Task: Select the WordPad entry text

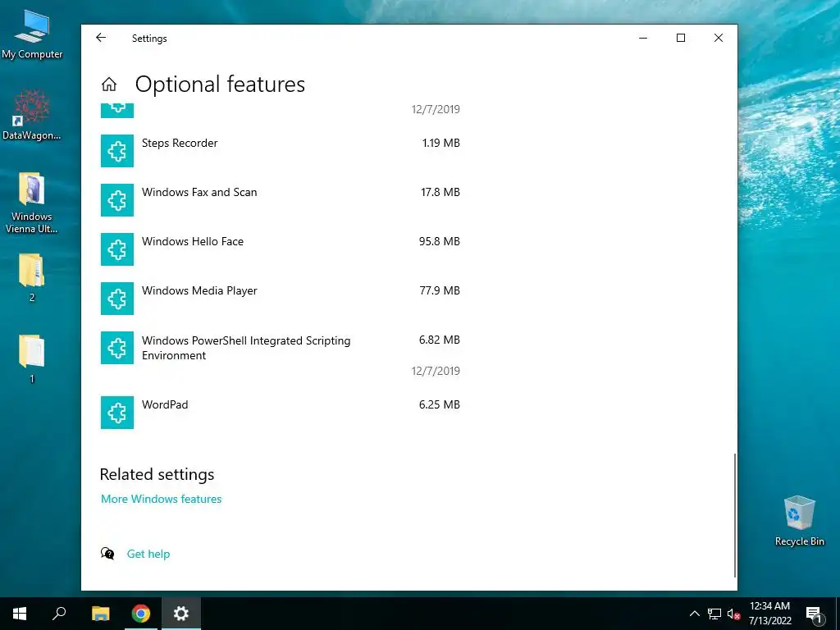Action: (164, 404)
